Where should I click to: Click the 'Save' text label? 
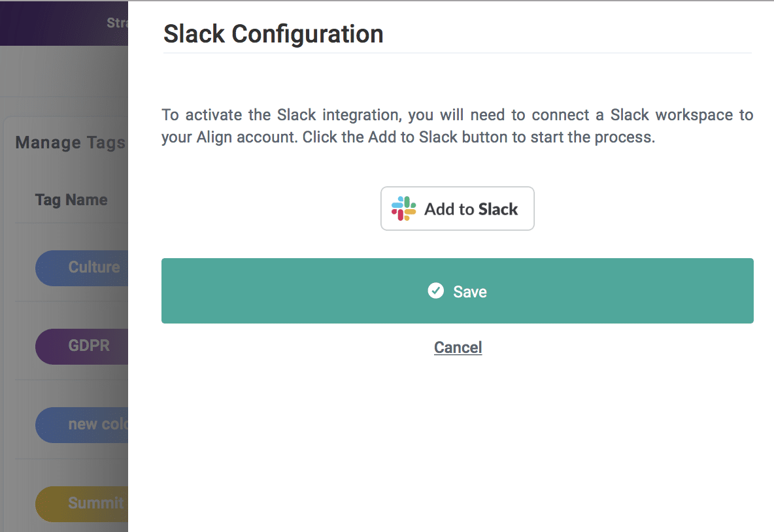coord(470,291)
